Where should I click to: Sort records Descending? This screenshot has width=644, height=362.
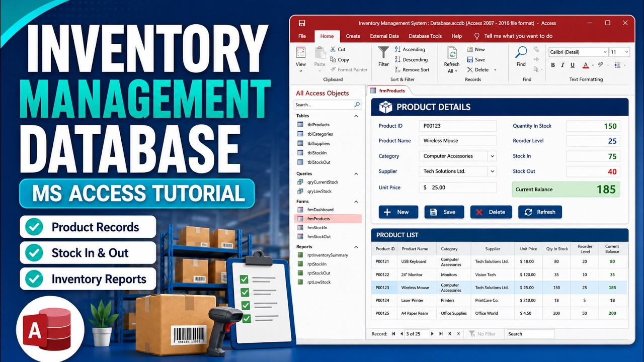click(x=411, y=59)
